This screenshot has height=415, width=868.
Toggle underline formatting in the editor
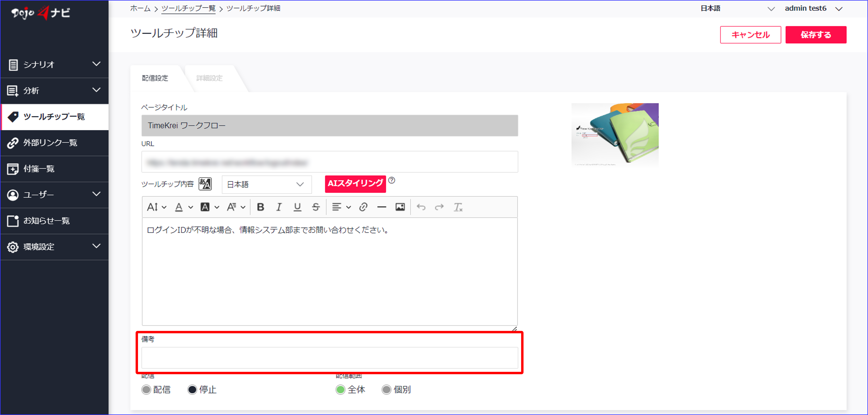point(297,207)
